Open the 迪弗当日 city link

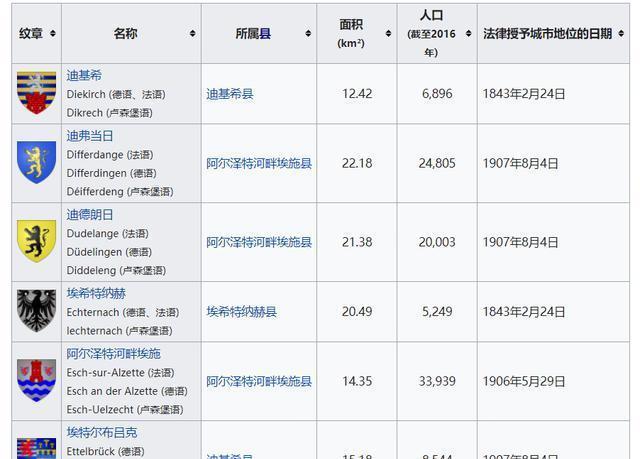(90, 135)
